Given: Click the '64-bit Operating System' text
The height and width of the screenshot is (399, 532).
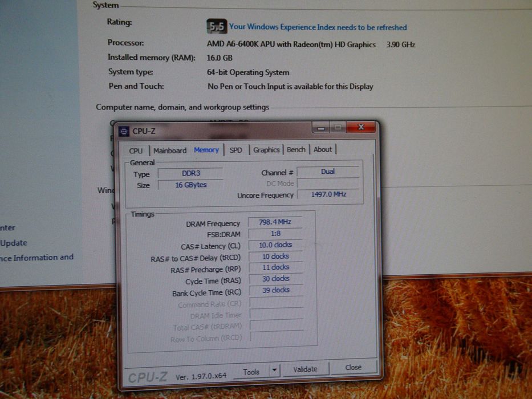Looking at the screenshot, I should (248, 72).
